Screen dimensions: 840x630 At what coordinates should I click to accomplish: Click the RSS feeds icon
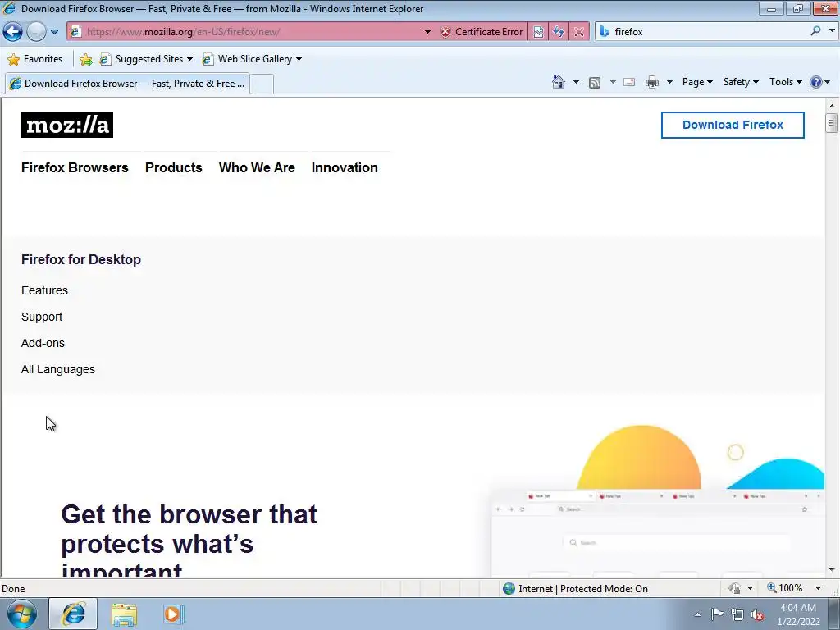pyautogui.click(x=595, y=82)
